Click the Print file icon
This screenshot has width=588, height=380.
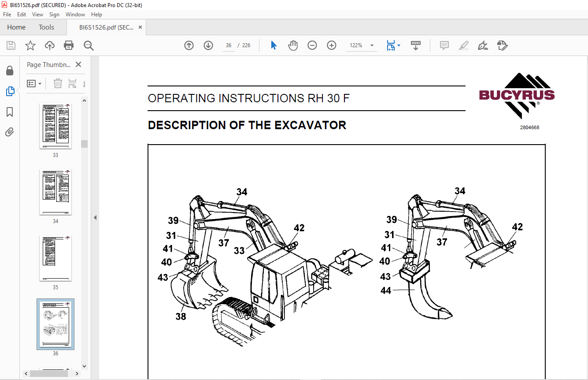pos(69,45)
